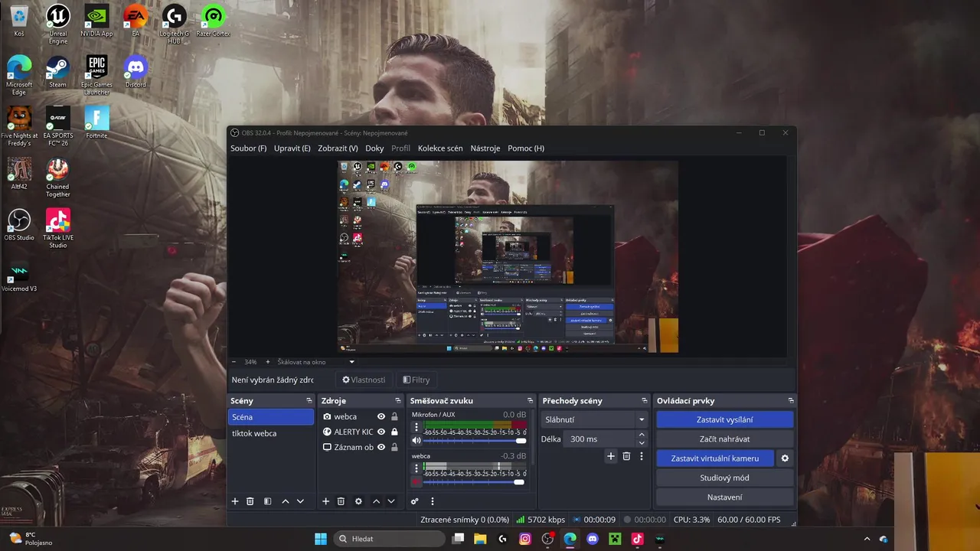The height and width of the screenshot is (551, 980).
Task: Delete the scene transition with trash icon
Action: pyautogui.click(x=626, y=456)
